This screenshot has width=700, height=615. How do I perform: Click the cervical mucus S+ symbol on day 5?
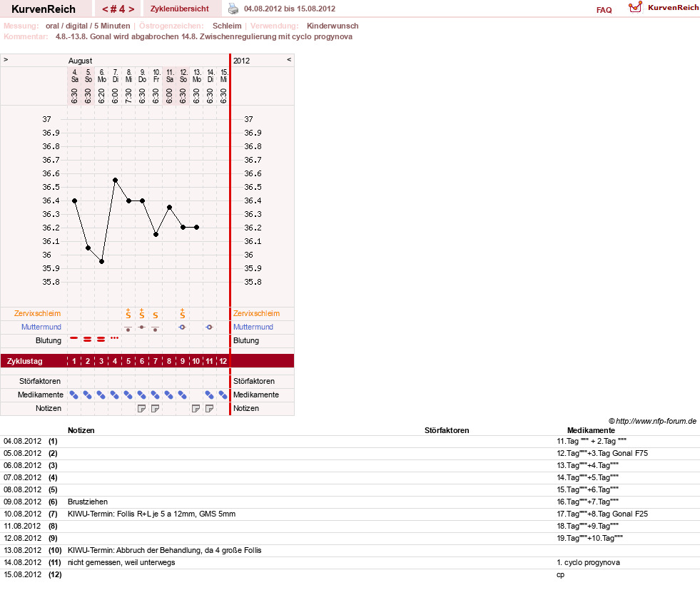click(x=128, y=313)
